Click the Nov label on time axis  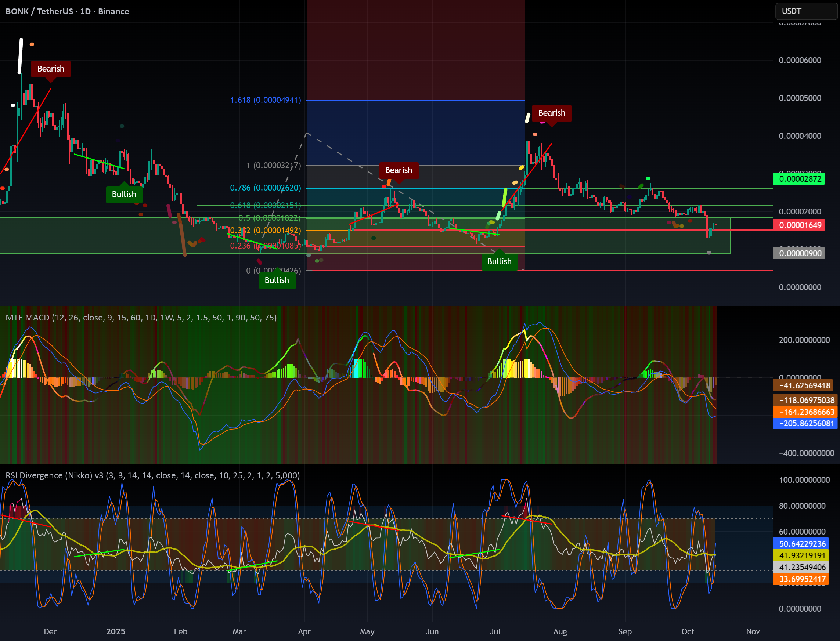pos(753,631)
